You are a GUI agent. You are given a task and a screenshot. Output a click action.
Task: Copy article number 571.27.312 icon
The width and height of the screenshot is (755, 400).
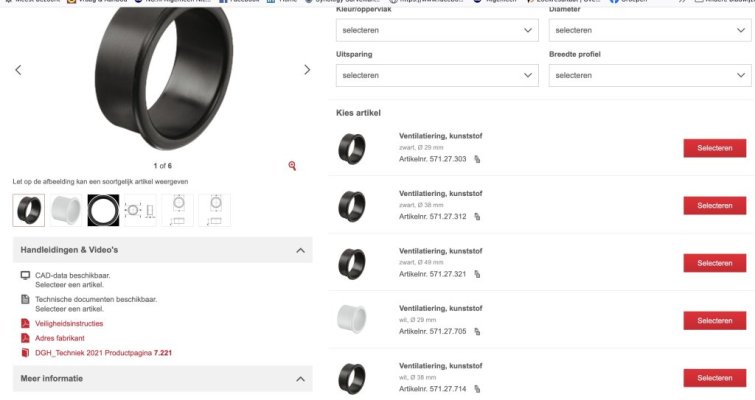click(477, 216)
